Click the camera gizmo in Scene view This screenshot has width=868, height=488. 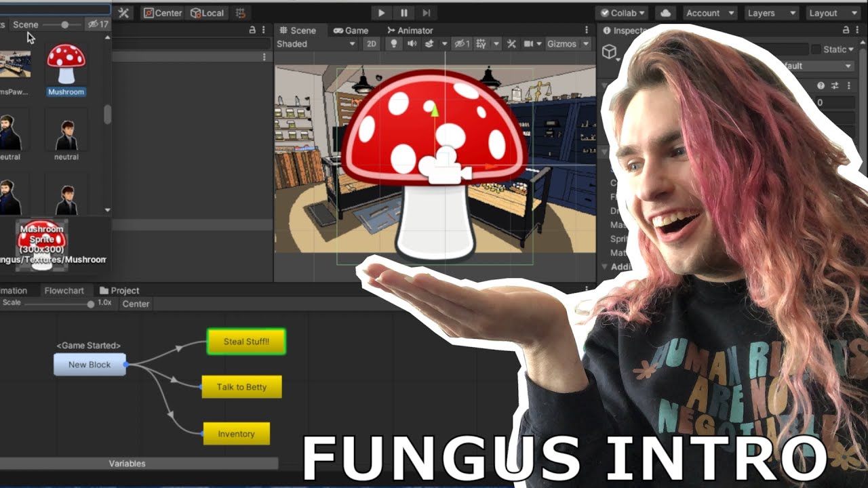pyautogui.click(x=446, y=167)
